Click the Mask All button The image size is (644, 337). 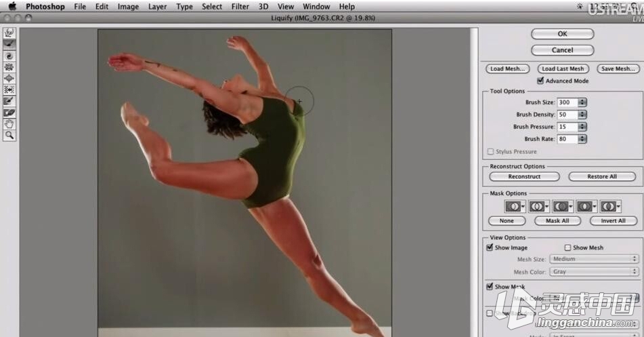(x=557, y=221)
